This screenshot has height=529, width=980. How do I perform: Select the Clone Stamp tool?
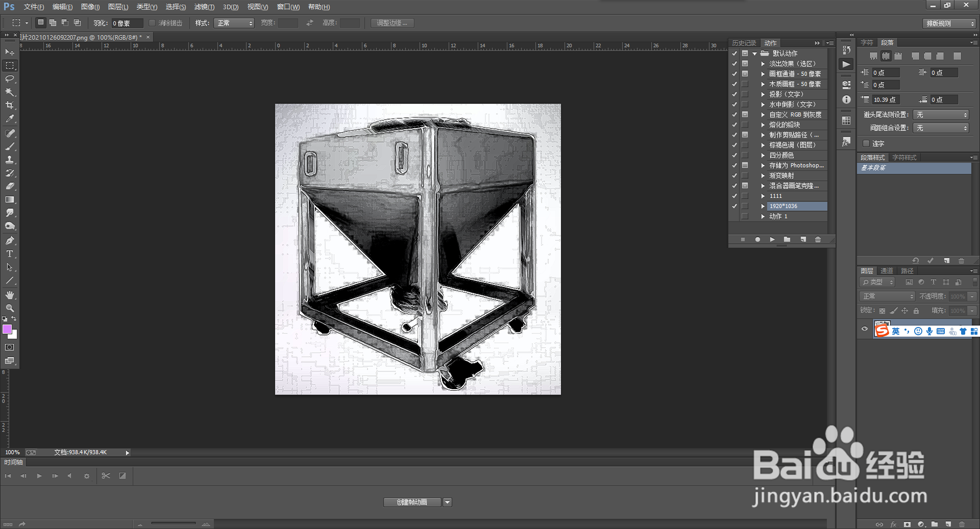pos(10,160)
